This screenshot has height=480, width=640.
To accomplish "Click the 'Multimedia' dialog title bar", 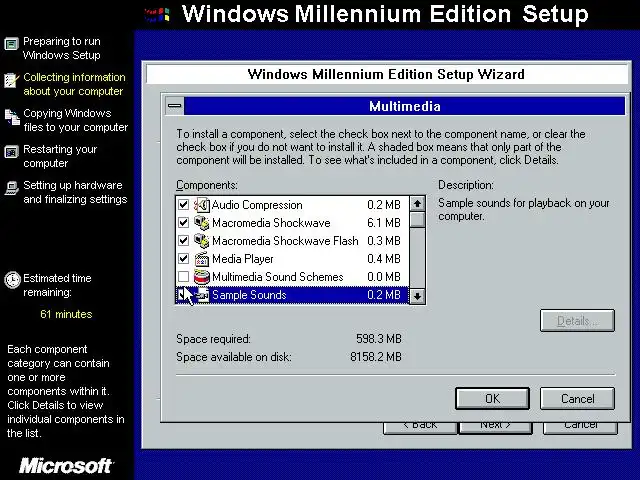I will tap(404, 106).
